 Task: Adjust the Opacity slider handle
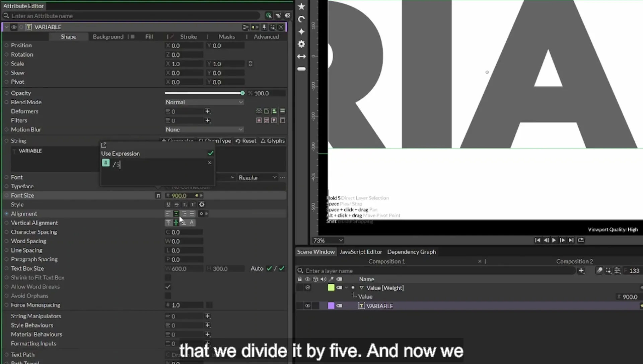point(242,93)
